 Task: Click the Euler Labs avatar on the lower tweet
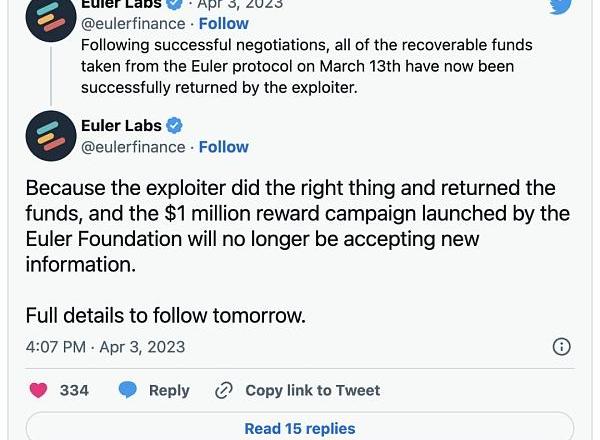click(51, 136)
